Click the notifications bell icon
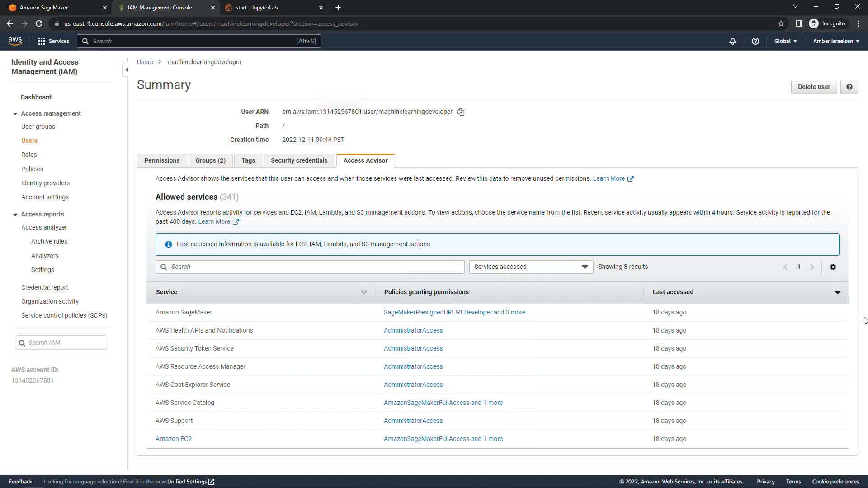The width and height of the screenshot is (868, 488). (733, 41)
